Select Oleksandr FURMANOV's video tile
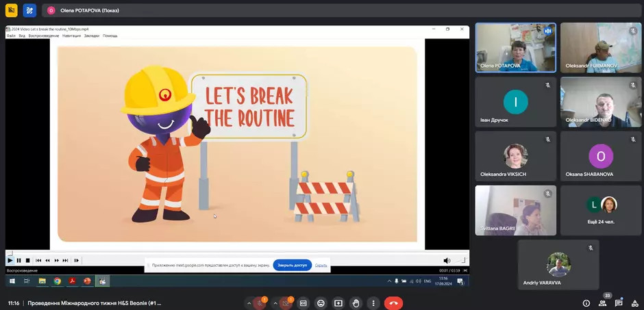644x310 pixels. [x=601, y=48]
